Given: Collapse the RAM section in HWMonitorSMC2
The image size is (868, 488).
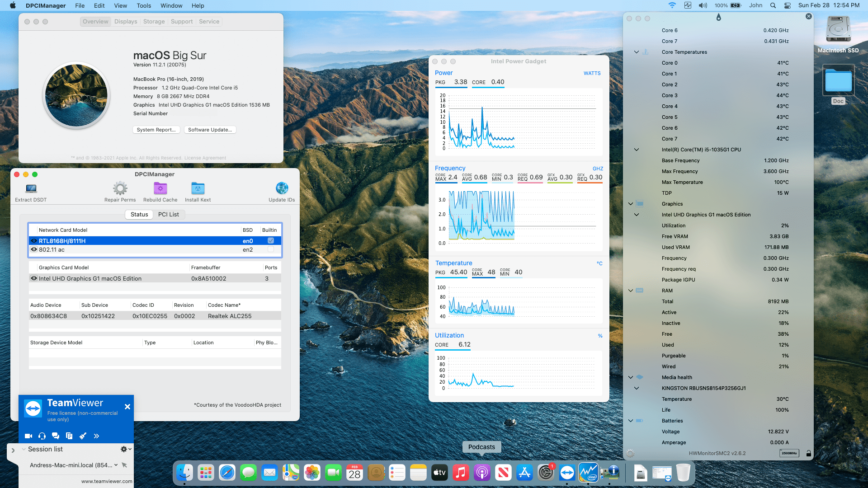Looking at the screenshot, I should [x=630, y=291].
